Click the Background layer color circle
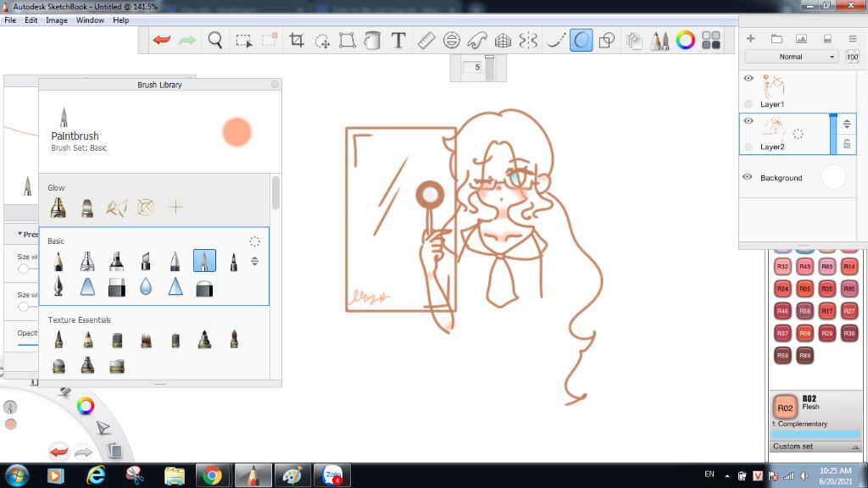The width and height of the screenshot is (868, 488). tap(833, 177)
